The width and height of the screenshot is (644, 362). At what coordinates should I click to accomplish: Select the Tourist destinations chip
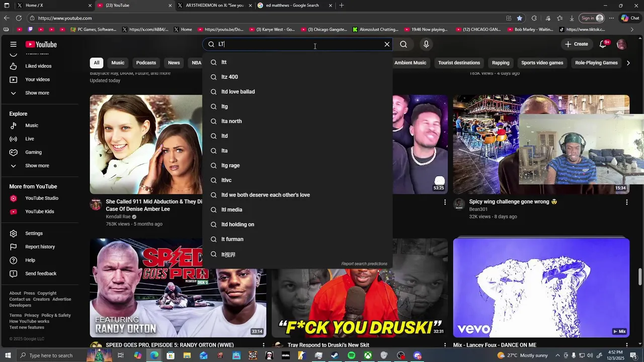tap(459, 63)
